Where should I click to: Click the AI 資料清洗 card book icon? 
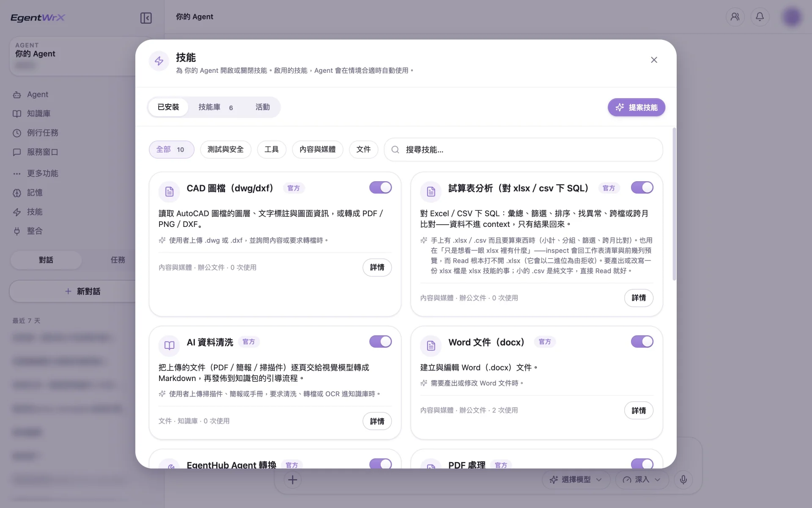(169, 345)
